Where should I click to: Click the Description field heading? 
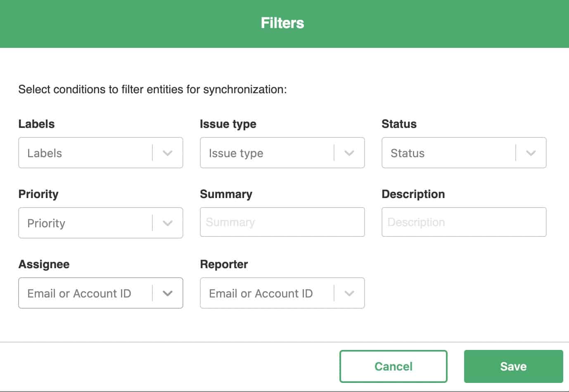[413, 194]
